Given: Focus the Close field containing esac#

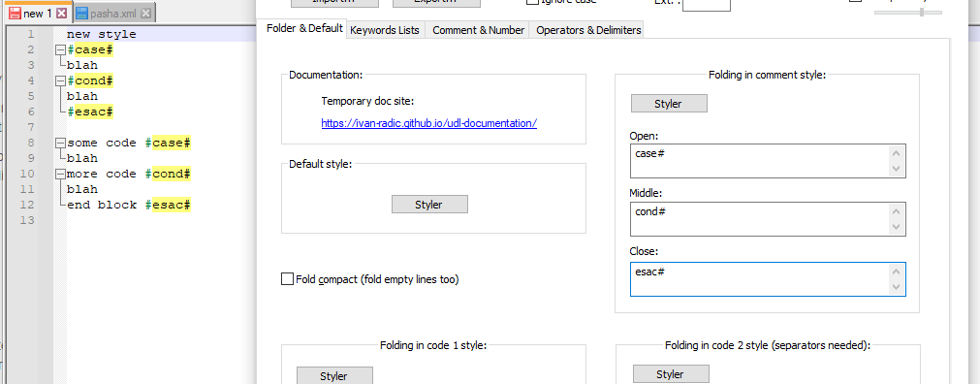Looking at the screenshot, I should coord(768,279).
